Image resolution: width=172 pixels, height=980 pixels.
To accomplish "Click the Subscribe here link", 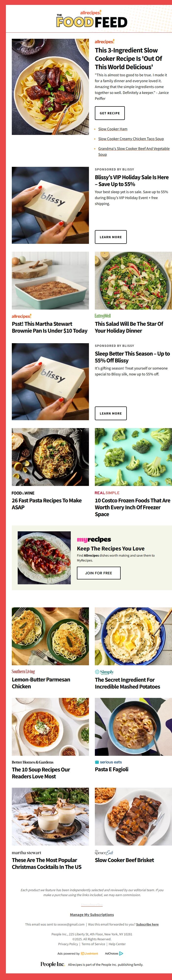I will point(147,924).
